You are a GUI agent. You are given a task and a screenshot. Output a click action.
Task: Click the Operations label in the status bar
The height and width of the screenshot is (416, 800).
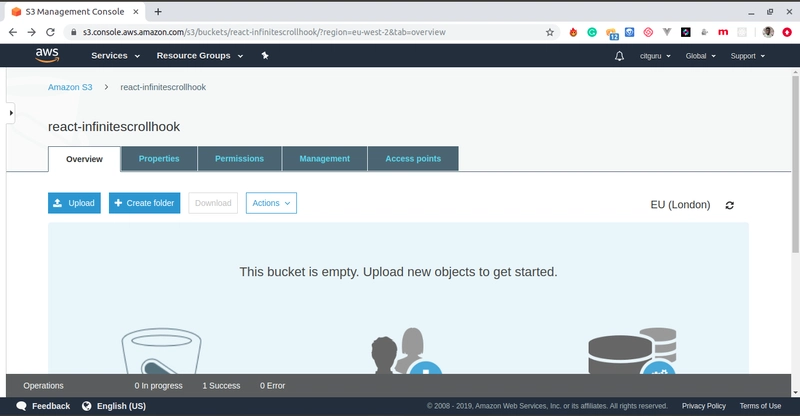(x=43, y=386)
